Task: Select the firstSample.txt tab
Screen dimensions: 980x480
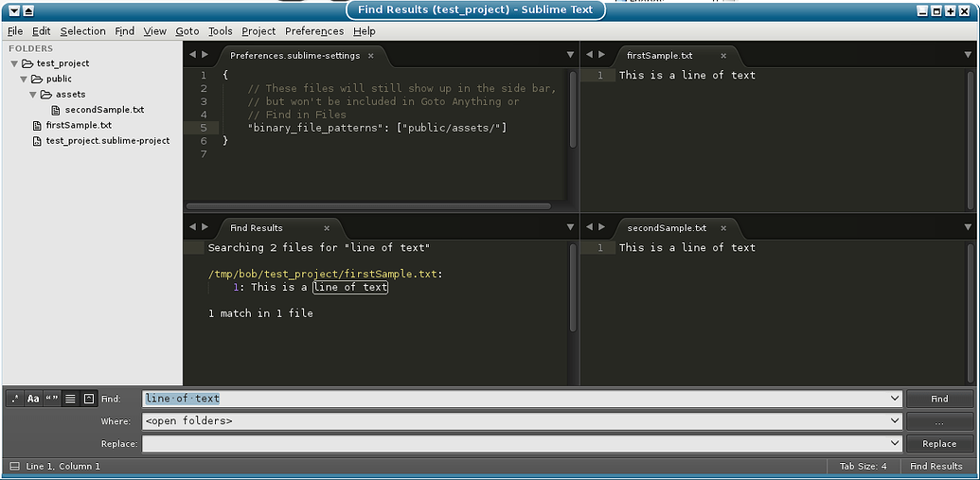Action: [659, 56]
